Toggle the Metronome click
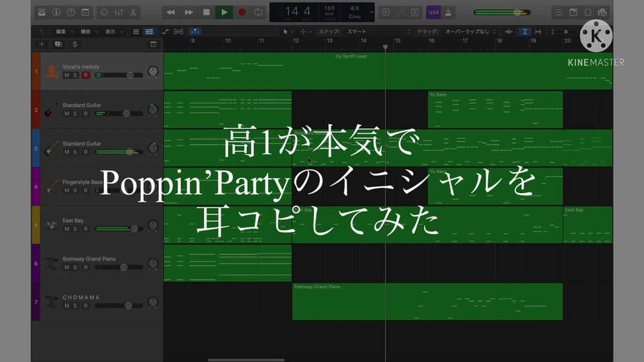644x362 pixels. coord(448,12)
